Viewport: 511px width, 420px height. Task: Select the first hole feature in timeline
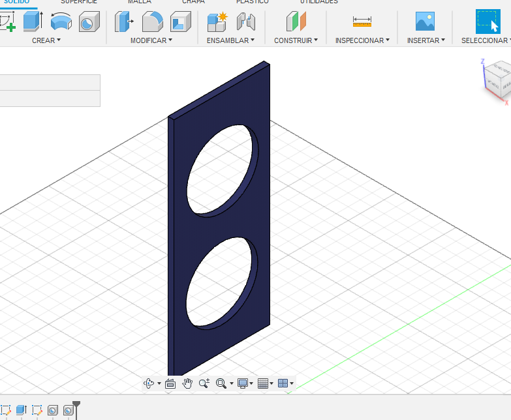pyautogui.click(x=53, y=410)
